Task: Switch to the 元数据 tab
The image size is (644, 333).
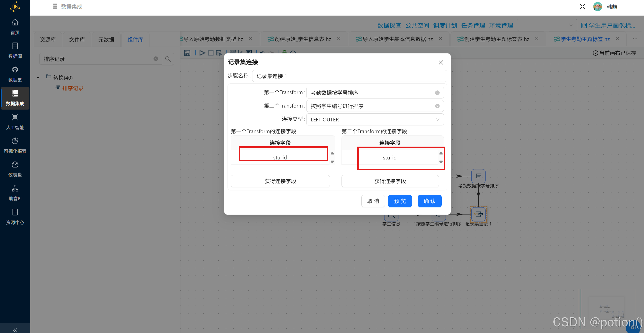Action: click(106, 40)
